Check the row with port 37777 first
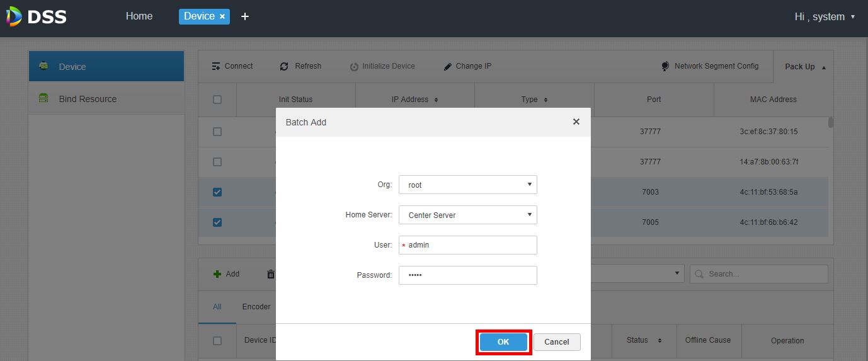868x361 pixels. [x=217, y=132]
